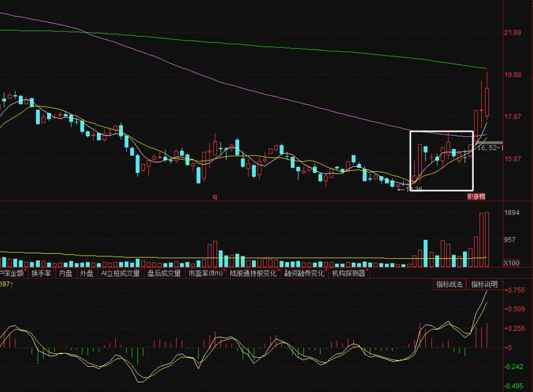Switch to 市盈率(ttm) indicator

pyautogui.click(x=206, y=274)
